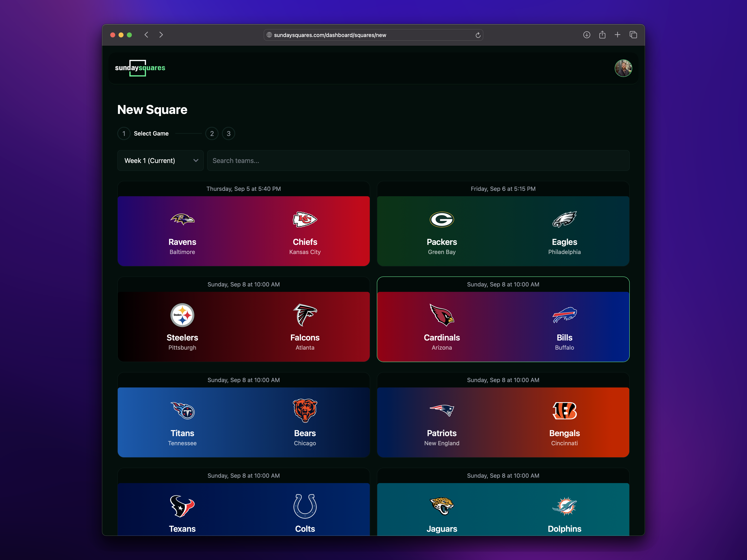
Task: Click the Chiefs team logo
Action: 305,220
